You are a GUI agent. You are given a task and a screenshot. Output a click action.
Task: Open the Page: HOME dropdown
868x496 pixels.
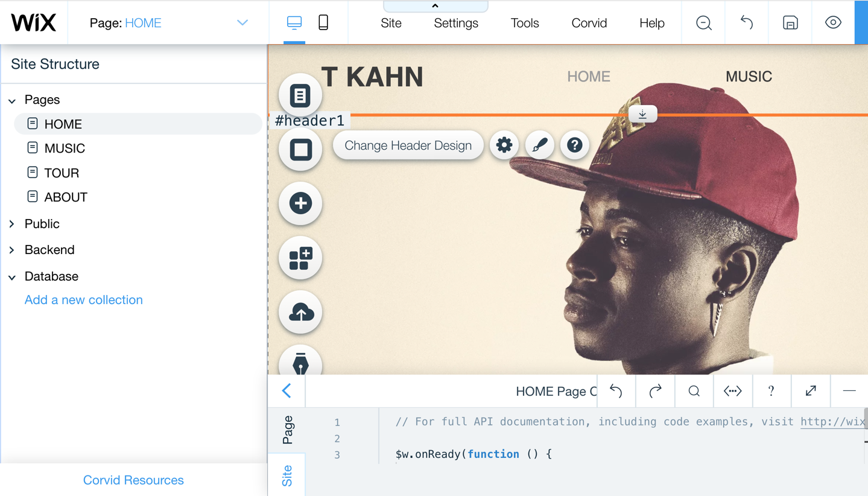[242, 22]
